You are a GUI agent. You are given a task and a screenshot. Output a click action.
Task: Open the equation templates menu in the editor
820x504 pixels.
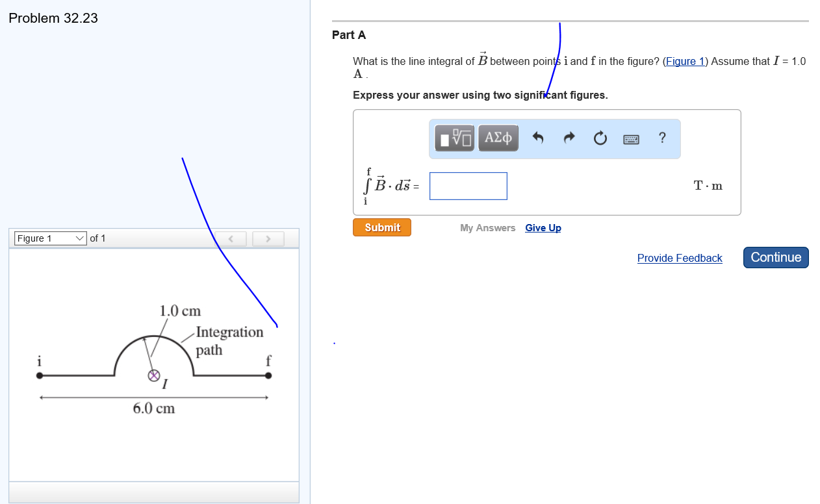454,138
